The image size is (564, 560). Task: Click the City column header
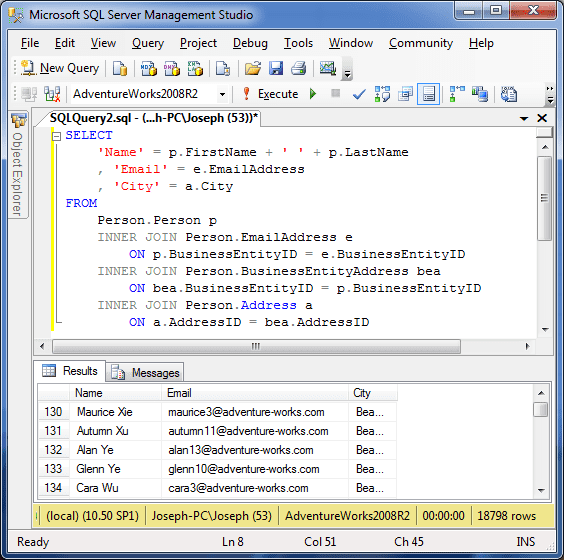[373, 393]
